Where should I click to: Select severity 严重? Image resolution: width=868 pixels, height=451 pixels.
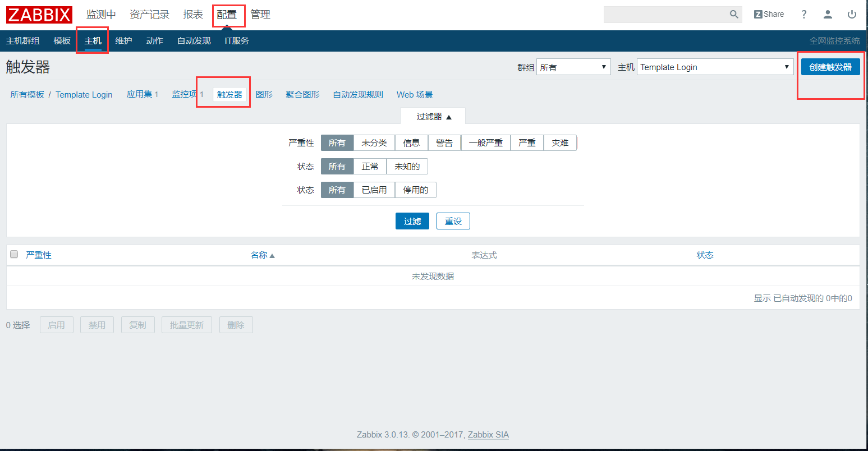click(x=527, y=143)
